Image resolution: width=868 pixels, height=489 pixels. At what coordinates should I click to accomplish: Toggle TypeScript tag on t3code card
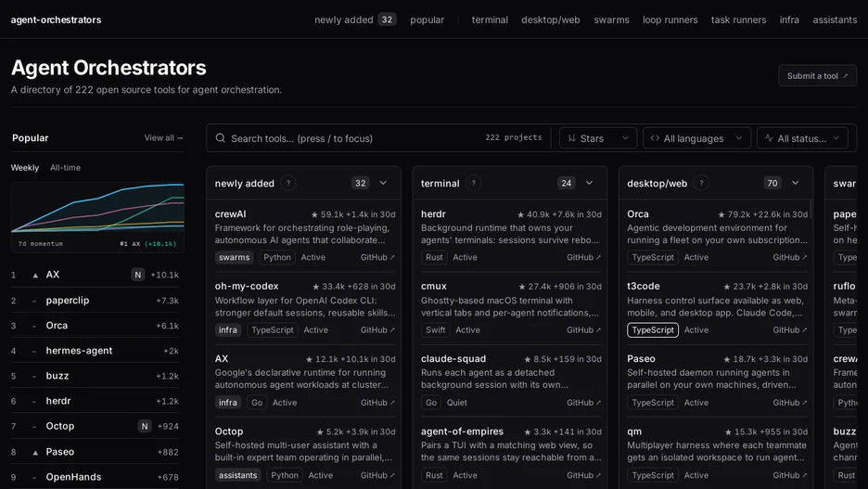[653, 330]
